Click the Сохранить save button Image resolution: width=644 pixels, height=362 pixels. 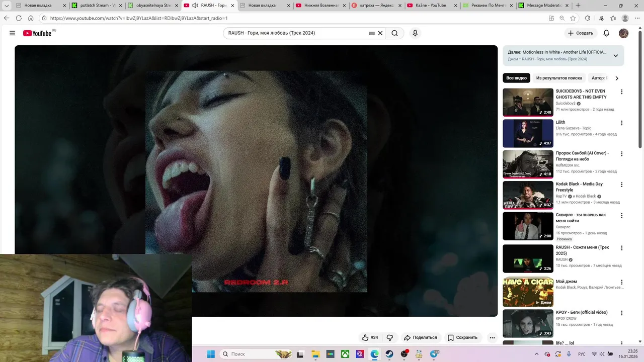pos(462,337)
